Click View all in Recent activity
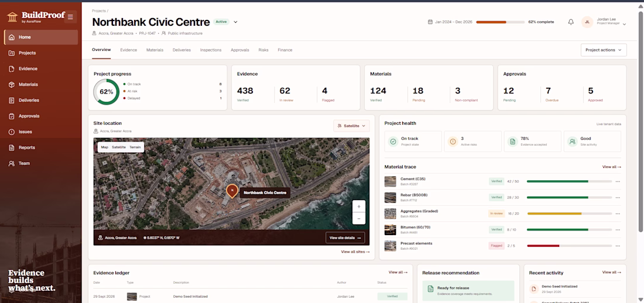Screen dimensions: 644x303 [612, 272]
